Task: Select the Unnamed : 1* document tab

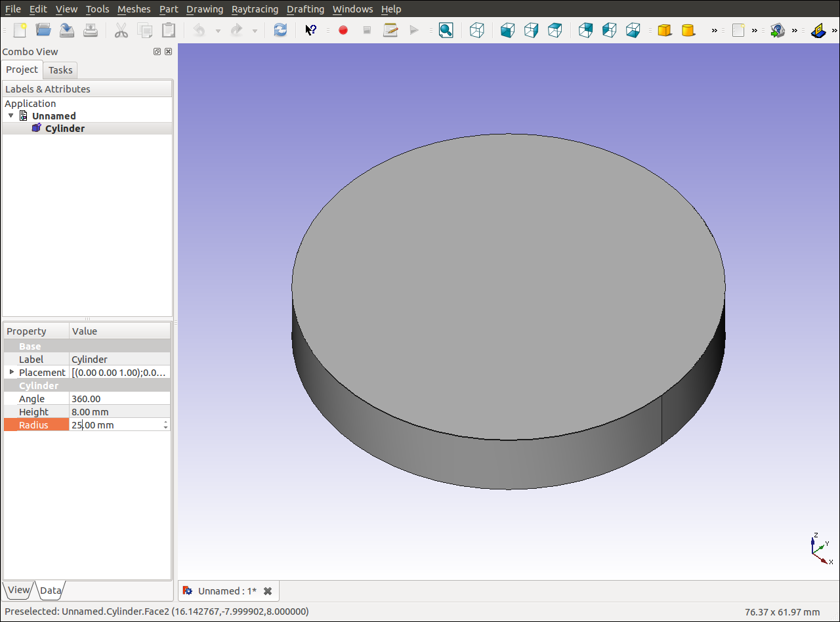Action: point(228,591)
